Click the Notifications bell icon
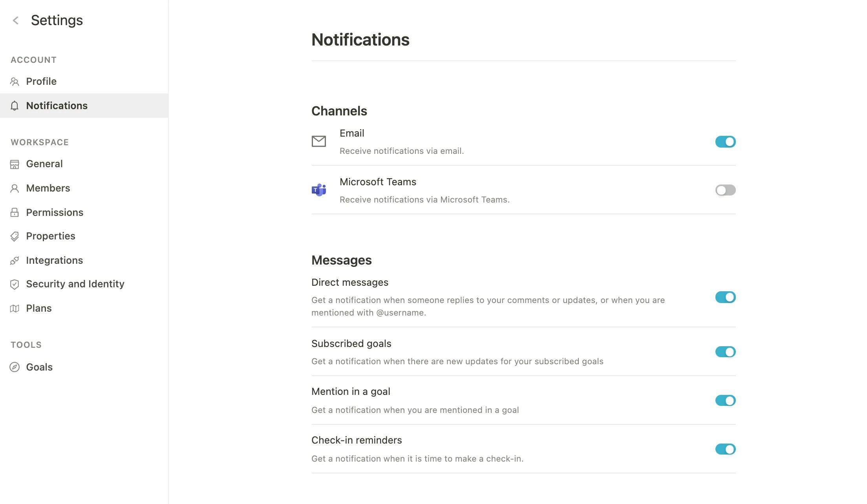867x504 pixels. pos(15,106)
